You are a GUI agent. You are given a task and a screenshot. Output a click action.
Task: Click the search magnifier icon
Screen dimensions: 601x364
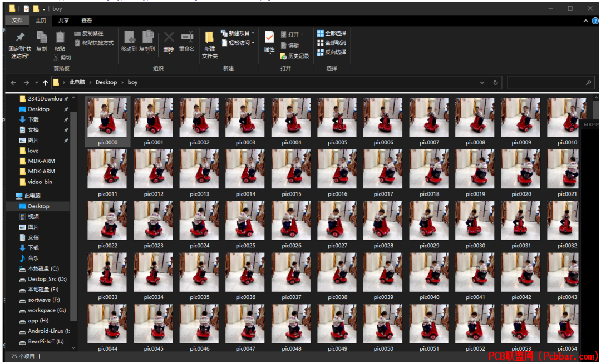click(588, 83)
